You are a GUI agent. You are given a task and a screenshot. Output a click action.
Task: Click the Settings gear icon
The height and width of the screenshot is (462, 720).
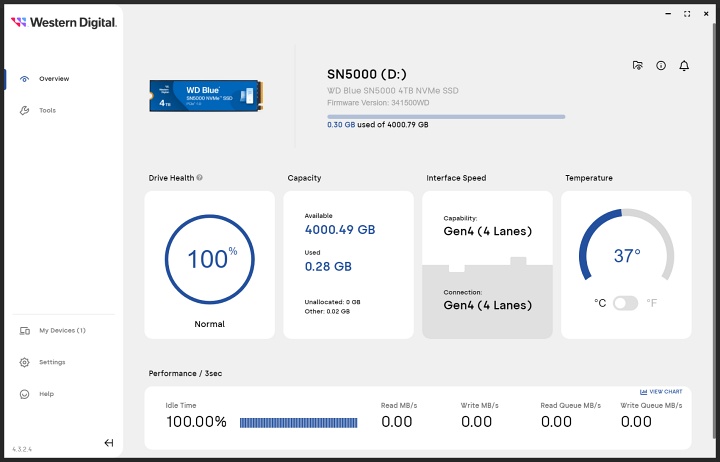click(x=24, y=362)
